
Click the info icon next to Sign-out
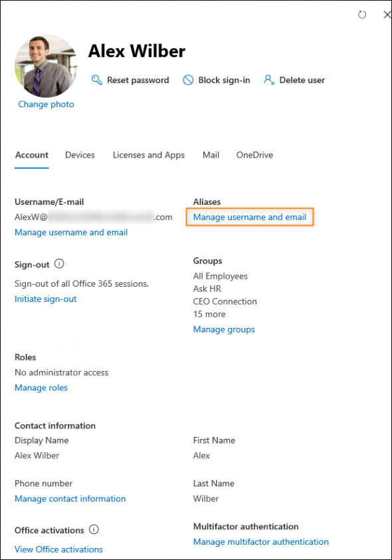point(60,264)
